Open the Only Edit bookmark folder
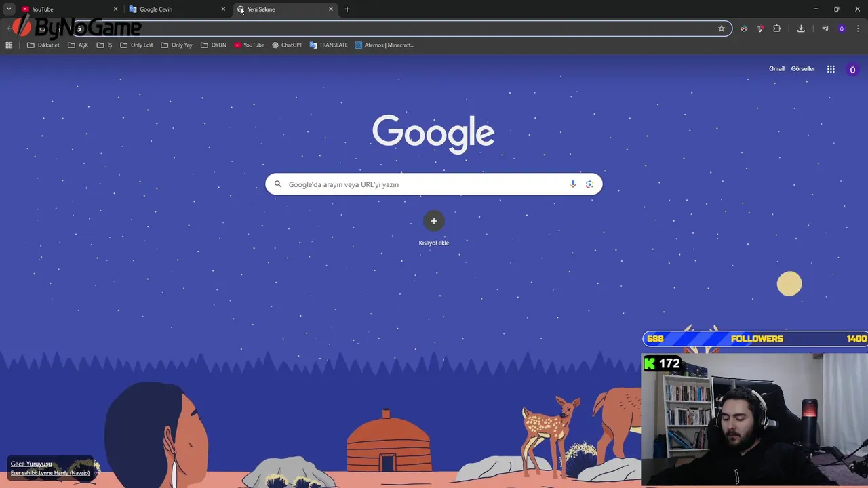 point(136,45)
